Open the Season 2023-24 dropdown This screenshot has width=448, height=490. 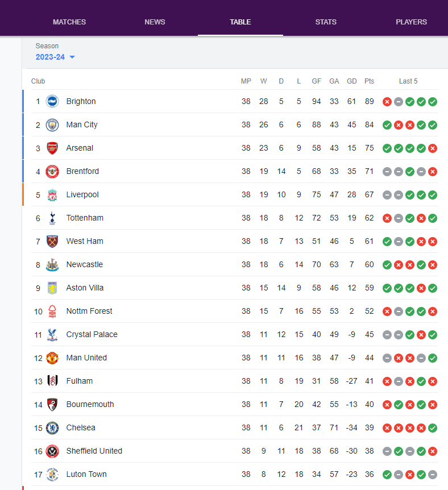point(55,57)
